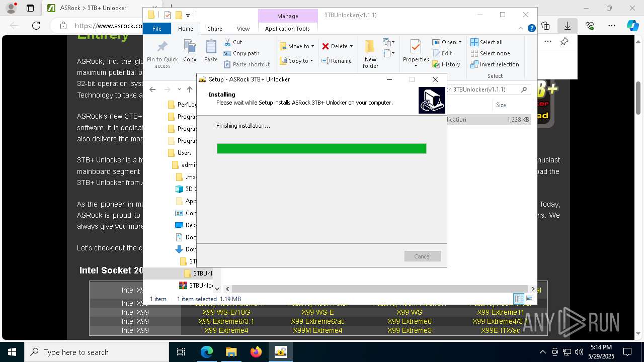
Task: Open the Properties ribbon button
Action: pos(416,54)
